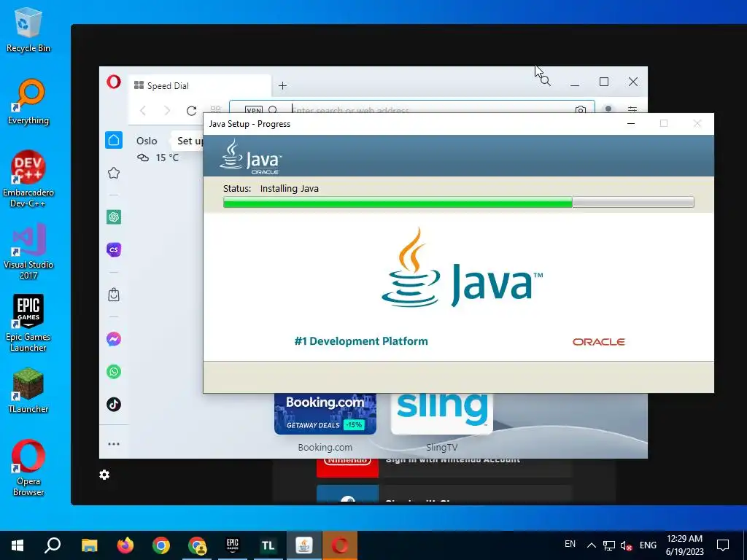
Task: Click the VPN badge in address bar
Action: (253, 109)
